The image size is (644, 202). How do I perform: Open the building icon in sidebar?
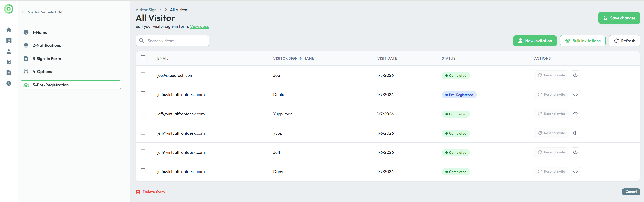pyautogui.click(x=9, y=40)
